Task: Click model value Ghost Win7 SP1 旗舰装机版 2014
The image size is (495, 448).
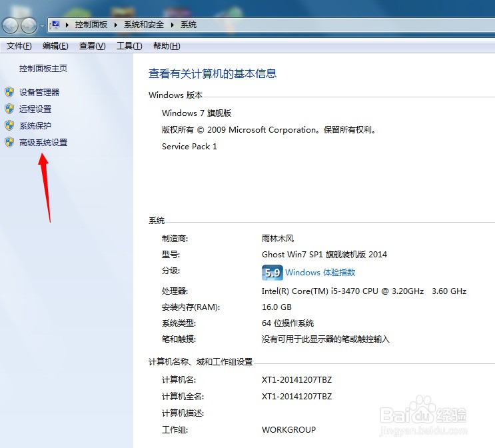Action: click(324, 254)
